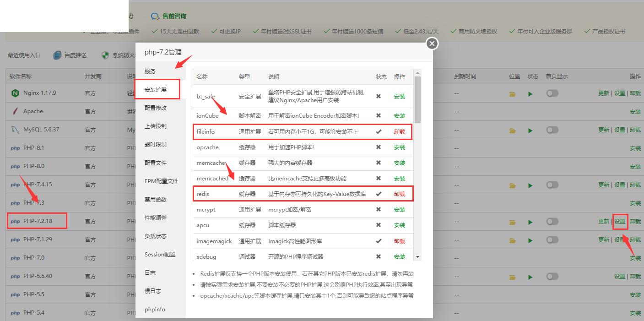Click the 百度推送 shortcut icon

[57, 55]
